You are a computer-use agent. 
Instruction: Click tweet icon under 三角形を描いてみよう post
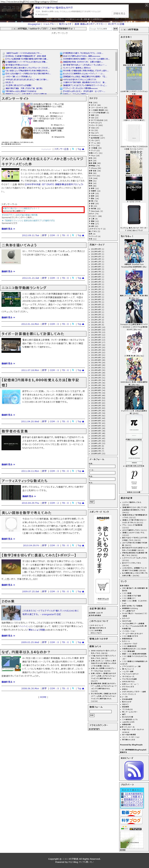coord(73,278)
